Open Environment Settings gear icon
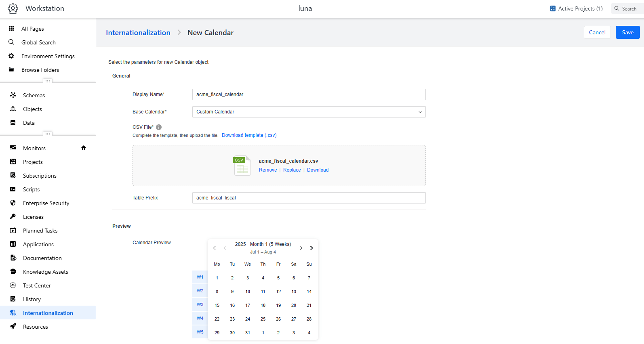The width and height of the screenshot is (644, 344). [x=11, y=56]
